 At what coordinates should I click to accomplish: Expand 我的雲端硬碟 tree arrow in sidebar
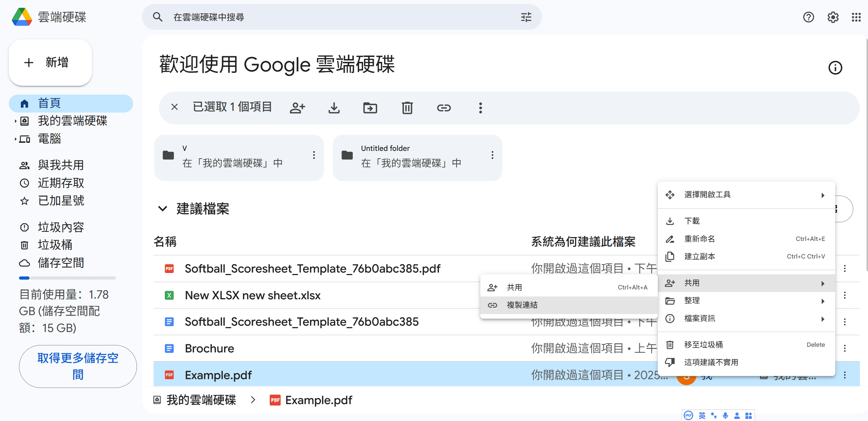pyautogui.click(x=15, y=121)
